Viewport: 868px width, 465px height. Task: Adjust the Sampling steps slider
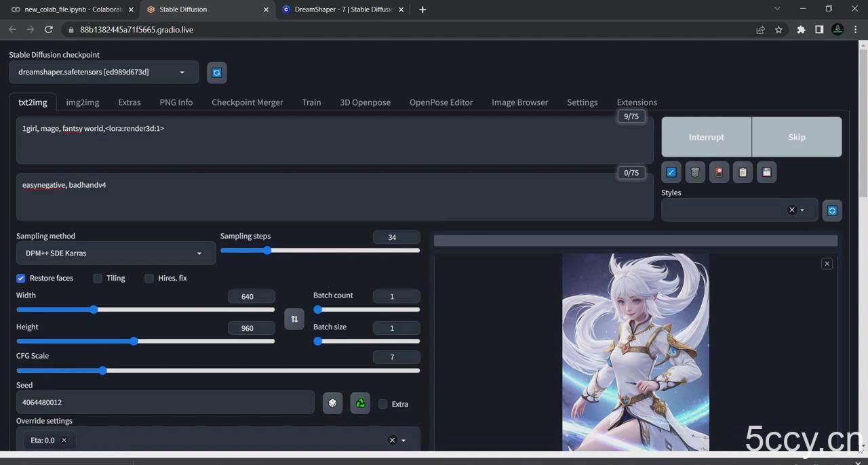click(320, 250)
